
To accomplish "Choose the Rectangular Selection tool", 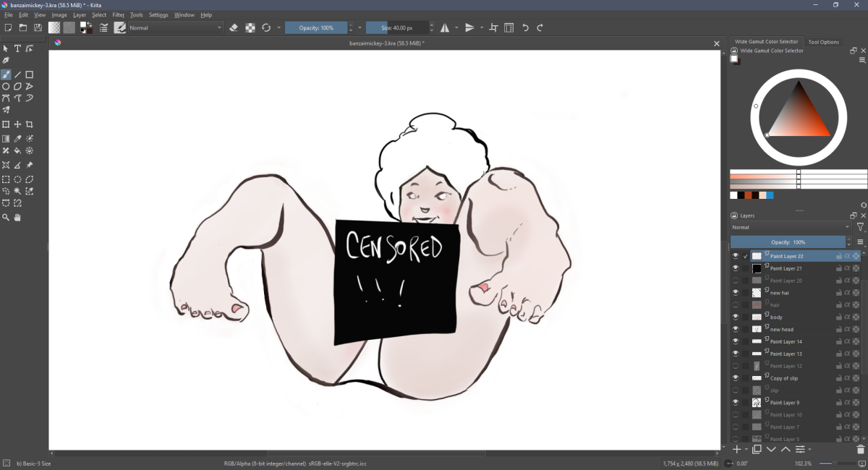I will point(6,179).
